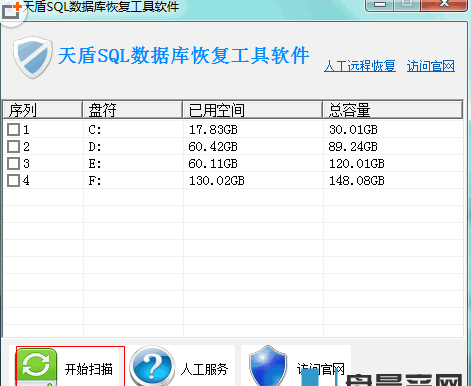
Task: Sort by 序列 column header
Action: pyautogui.click(x=43, y=110)
